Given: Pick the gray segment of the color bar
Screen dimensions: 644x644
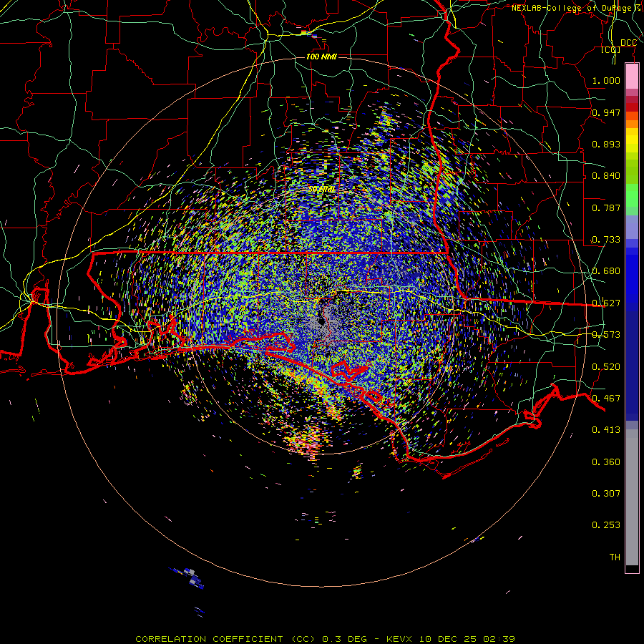Looking at the screenshot, I should point(632,497).
